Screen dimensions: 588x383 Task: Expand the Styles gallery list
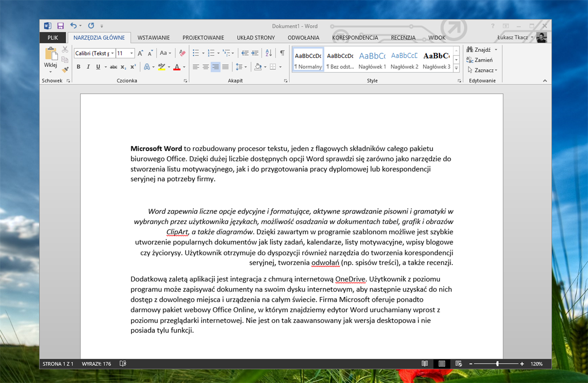click(456, 68)
